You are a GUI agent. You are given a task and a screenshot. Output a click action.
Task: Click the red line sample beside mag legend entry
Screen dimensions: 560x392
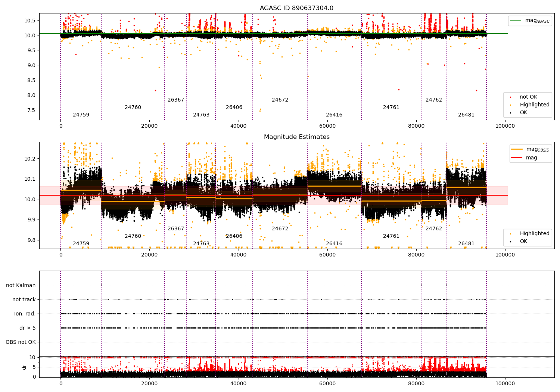(517, 158)
